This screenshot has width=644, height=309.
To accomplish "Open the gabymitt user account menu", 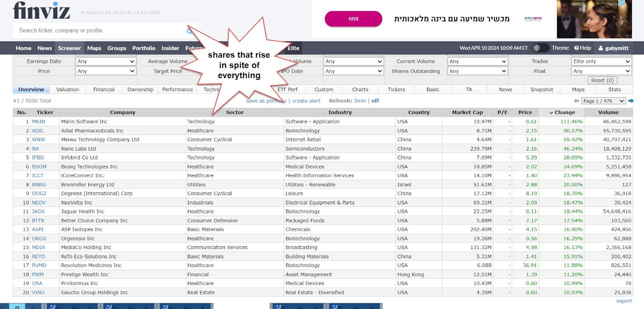I will 613,48.
